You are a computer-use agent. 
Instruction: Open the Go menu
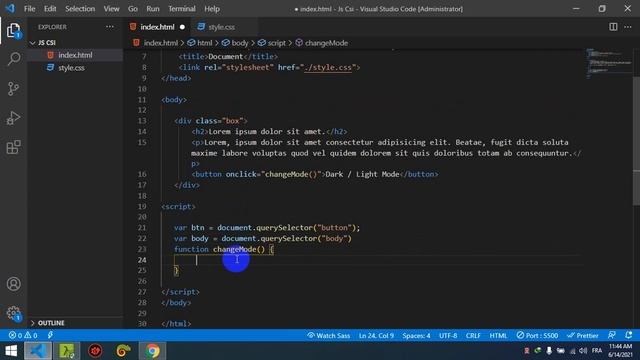(x=133, y=9)
